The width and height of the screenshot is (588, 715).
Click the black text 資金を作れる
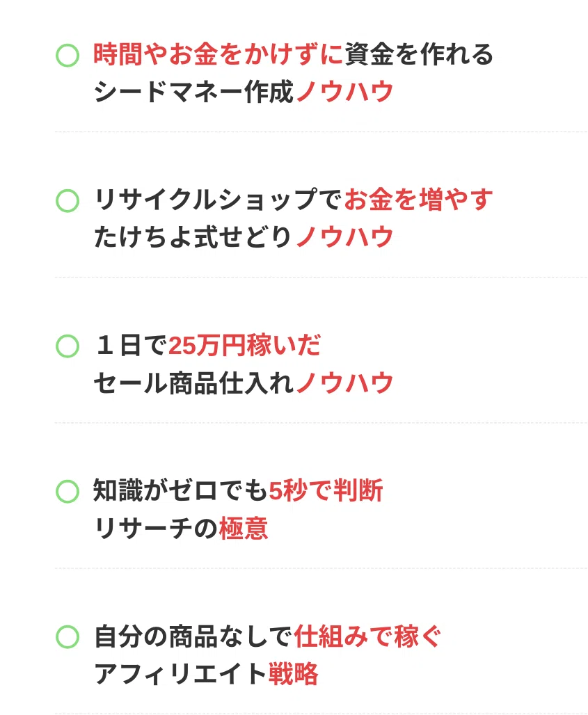pyautogui.click(x=419, y=55)
